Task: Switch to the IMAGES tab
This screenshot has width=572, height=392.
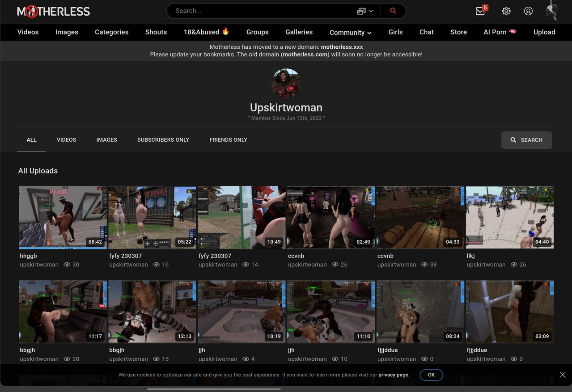Action: click(106, 140)
